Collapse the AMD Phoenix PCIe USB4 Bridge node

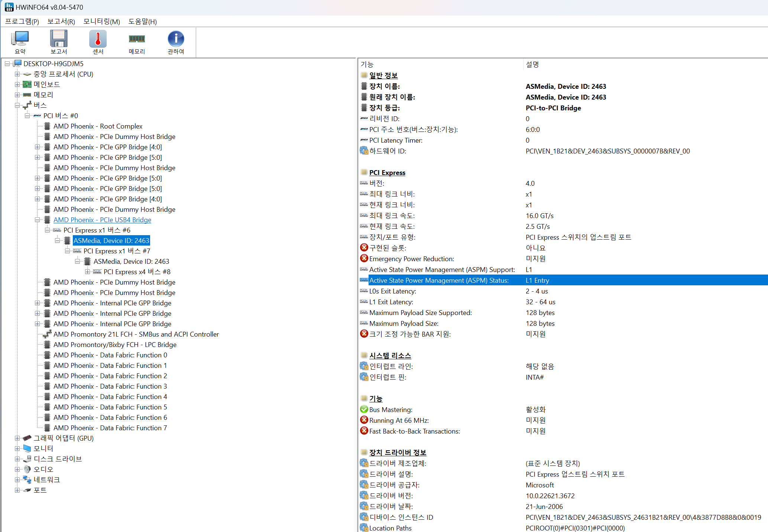(x=37, y=220)
